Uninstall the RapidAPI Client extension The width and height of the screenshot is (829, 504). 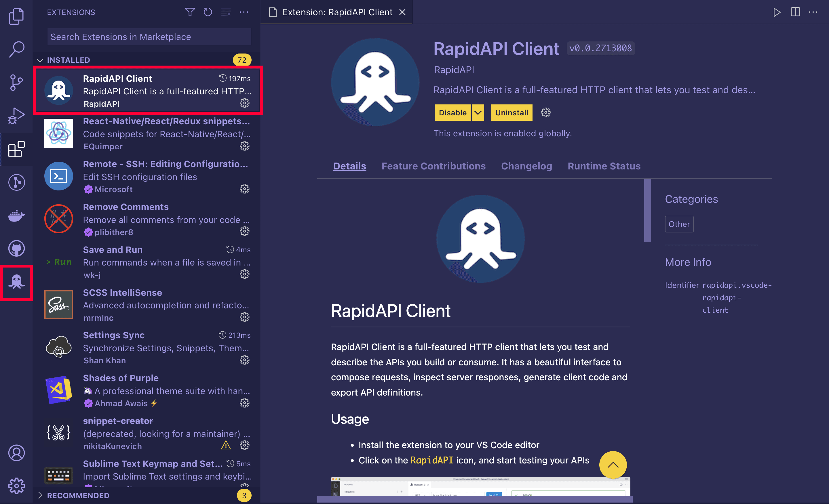(x=512, y=112)
